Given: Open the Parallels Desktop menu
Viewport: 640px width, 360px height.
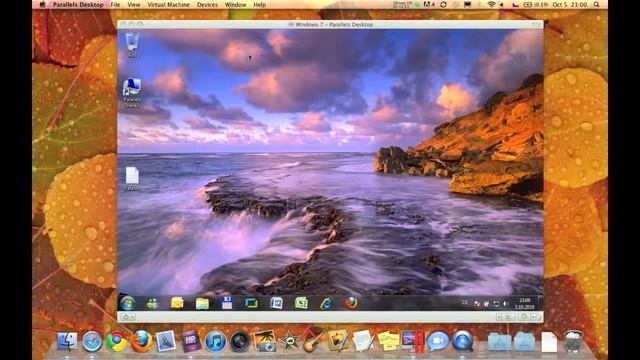Looking at the screenshot, I should [78, 4].
